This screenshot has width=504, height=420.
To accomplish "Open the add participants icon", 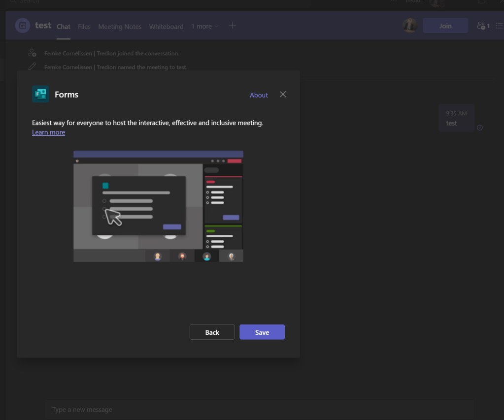I will (482, 26).
